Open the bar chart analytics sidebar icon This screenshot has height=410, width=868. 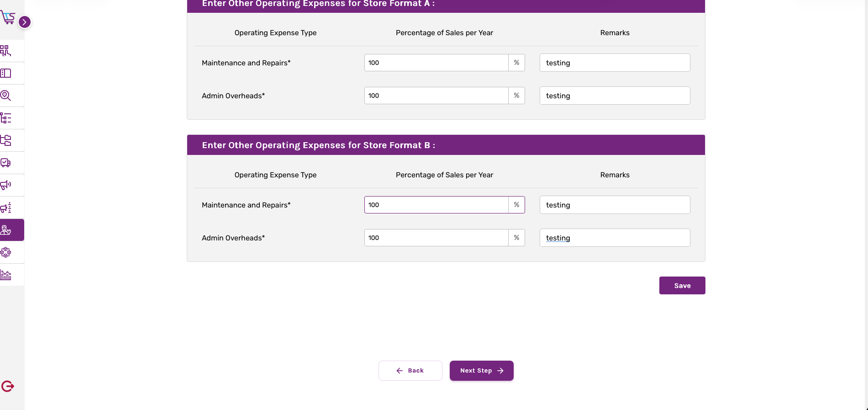point(6,275)
